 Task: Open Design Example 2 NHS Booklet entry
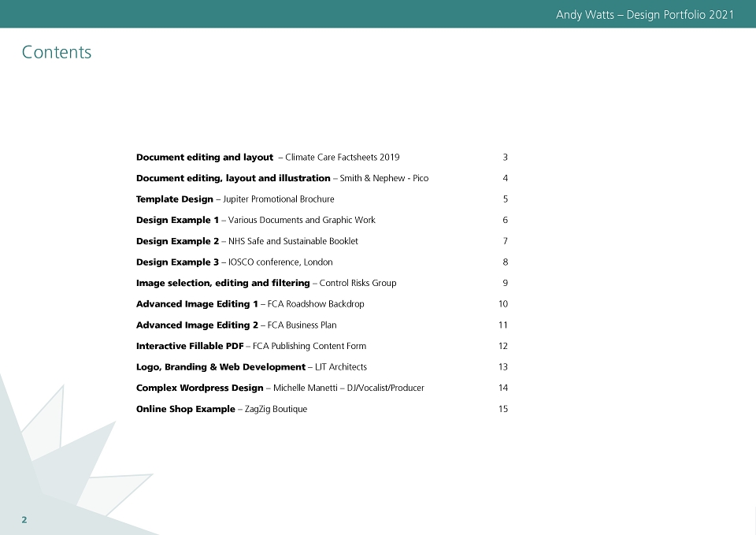point(246,241)
